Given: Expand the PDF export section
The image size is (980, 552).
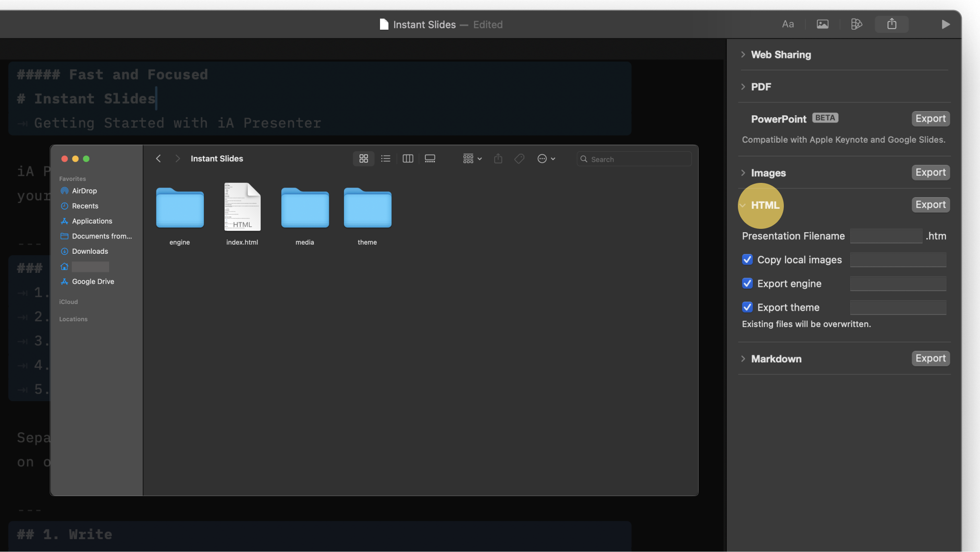Looking at the screenshot, I should (743, 87).
